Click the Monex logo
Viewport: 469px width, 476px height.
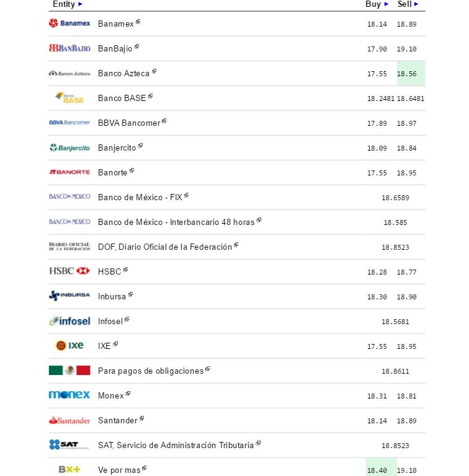69,395
